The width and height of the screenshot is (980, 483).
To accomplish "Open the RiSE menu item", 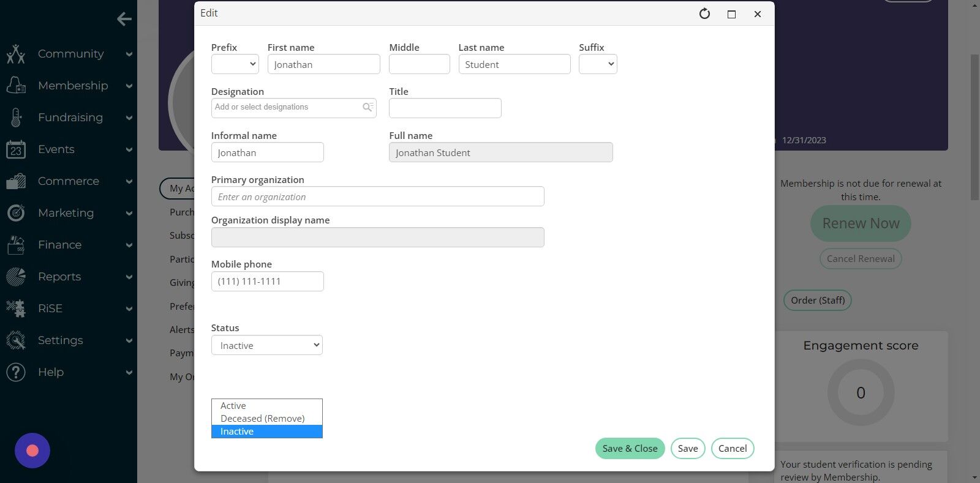I will click(50, 309).
